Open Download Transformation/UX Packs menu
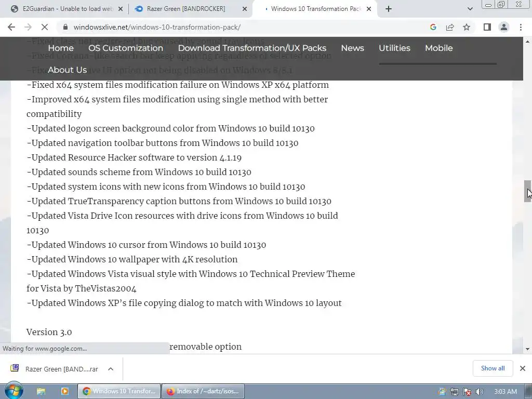Image resolution: width=532 pixels, height=399 pixels. (x=252, y=48)
